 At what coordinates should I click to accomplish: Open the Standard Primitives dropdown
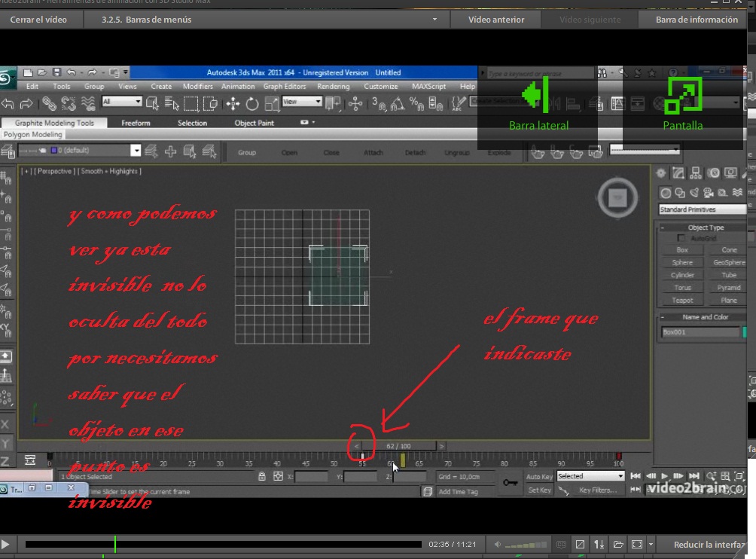click(702, 209)
